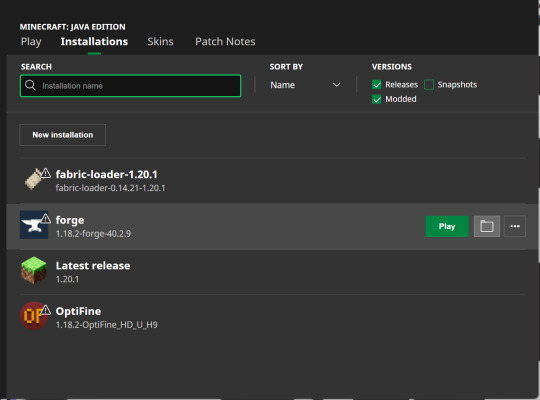
Task: Click the forge installation name
Action: pos(70,220)
